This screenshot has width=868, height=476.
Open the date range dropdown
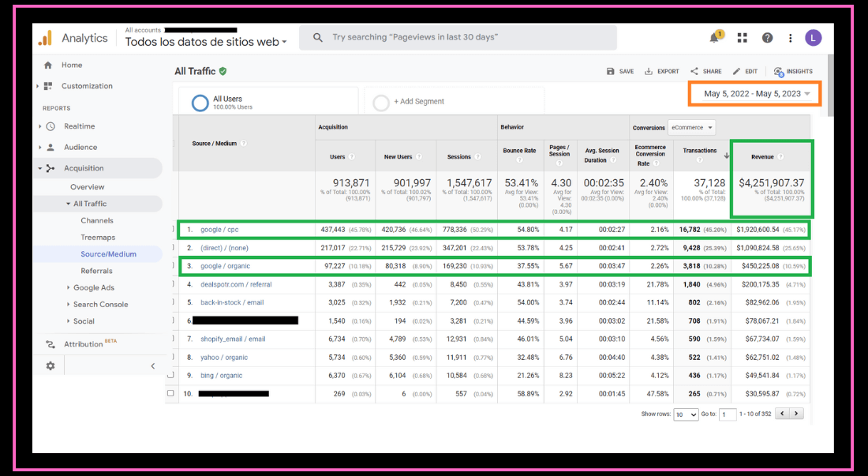(x=755, y=94)
